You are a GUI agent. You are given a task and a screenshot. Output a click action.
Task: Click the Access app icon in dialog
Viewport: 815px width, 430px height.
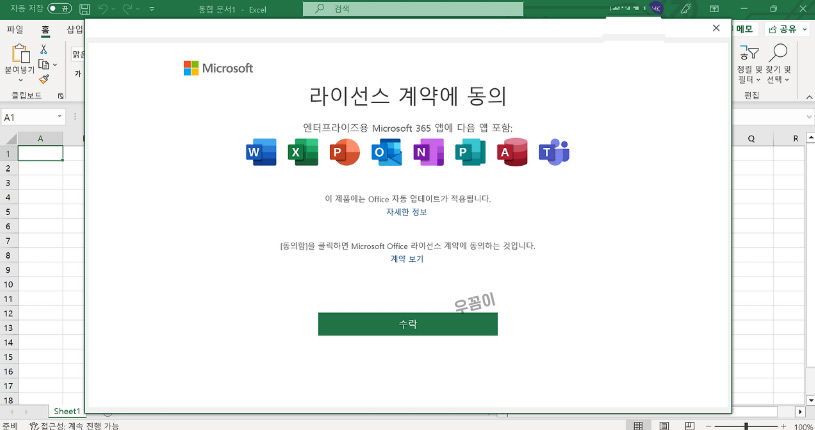pyautogui.click(x=512, y=152)
